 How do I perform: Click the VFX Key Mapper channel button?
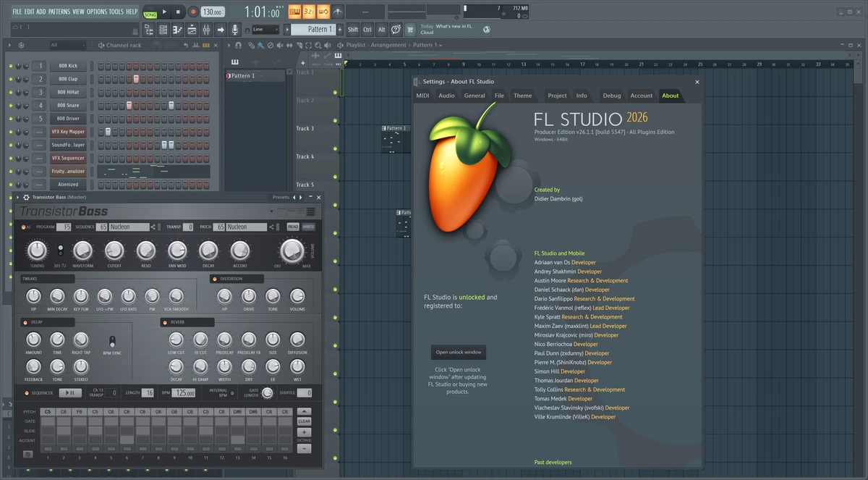pyautogui.click(x=68, y=132)
